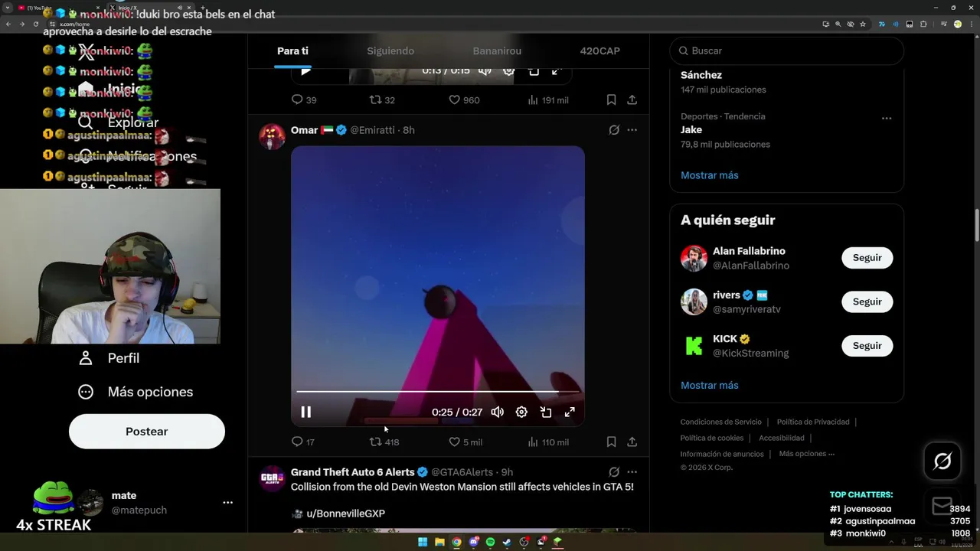Click the Postear button
The height and width of the screenshot is (551, 980).
point(147,432)
